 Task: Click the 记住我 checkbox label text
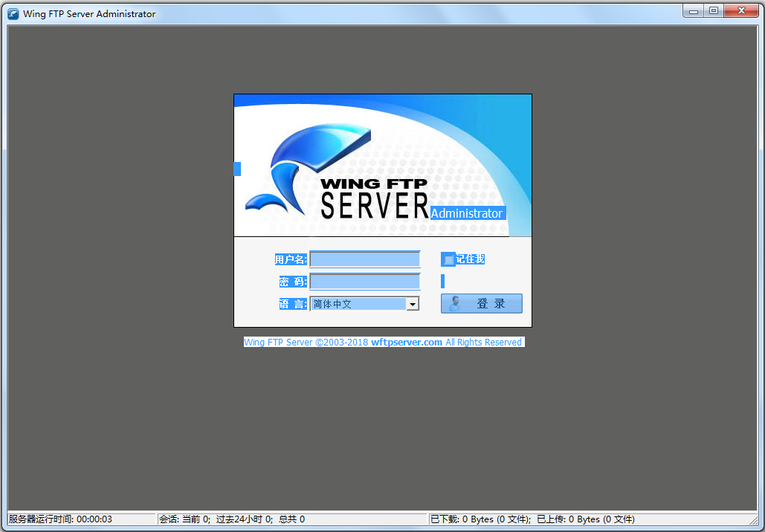(470, 259)
